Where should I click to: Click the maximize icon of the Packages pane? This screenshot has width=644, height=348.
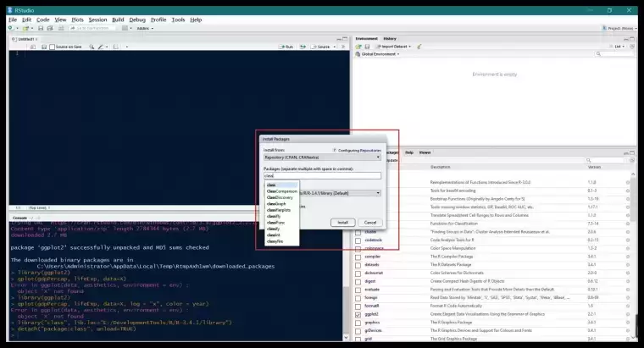pyautogui.click(x=632, y=152)
